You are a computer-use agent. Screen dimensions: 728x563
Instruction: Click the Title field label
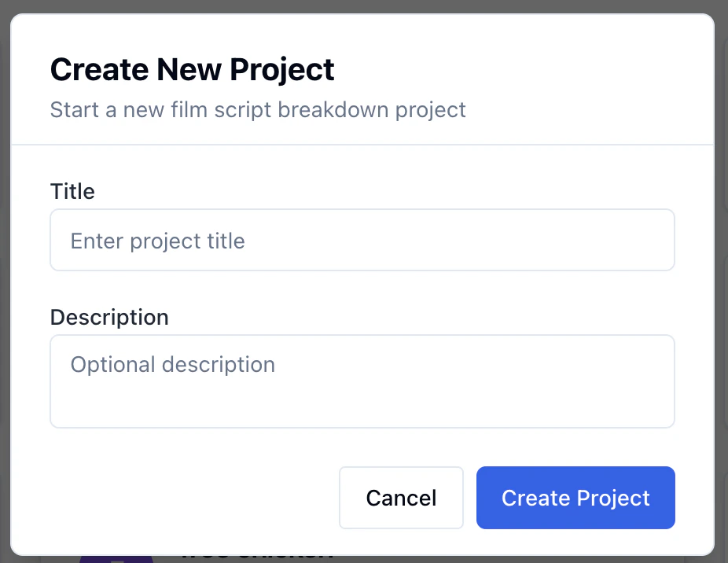[x=72, y=191]
